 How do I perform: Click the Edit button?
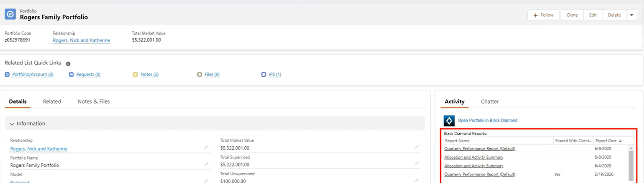[x=593, y=15]
